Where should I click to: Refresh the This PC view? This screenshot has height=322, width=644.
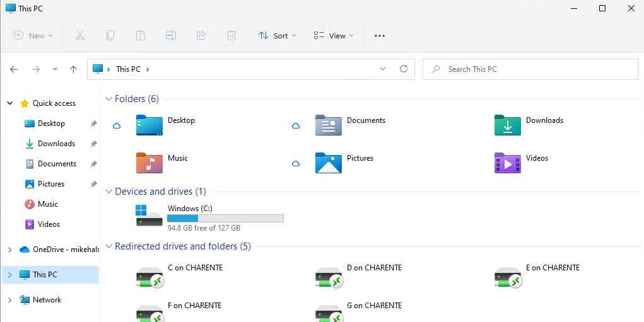click(404, 69)
